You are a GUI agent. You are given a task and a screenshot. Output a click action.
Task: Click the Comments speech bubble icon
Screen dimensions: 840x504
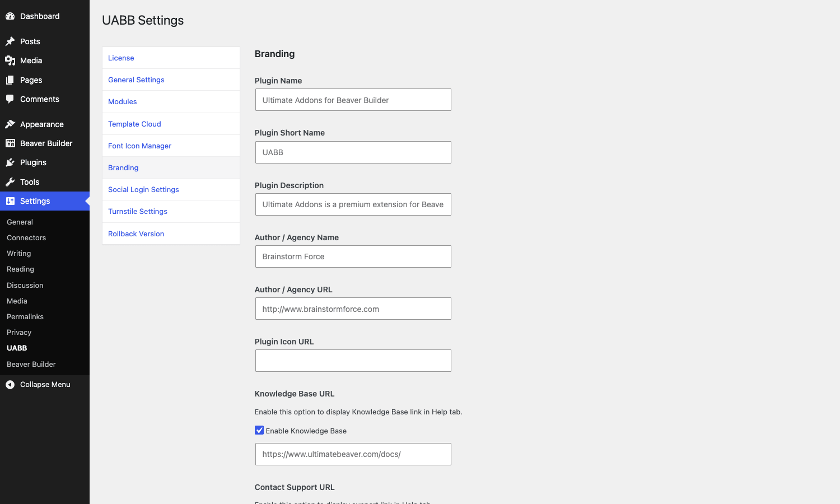[x=10, y=99]
